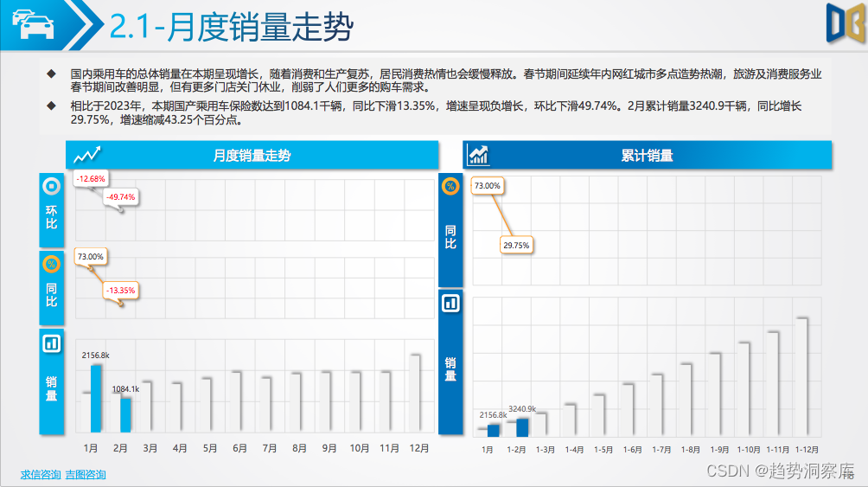Image resolution: width=868 pixels, height=487 pixels.
Task: Click the 3240.9k data label
Action: click(x=522, y=409)
